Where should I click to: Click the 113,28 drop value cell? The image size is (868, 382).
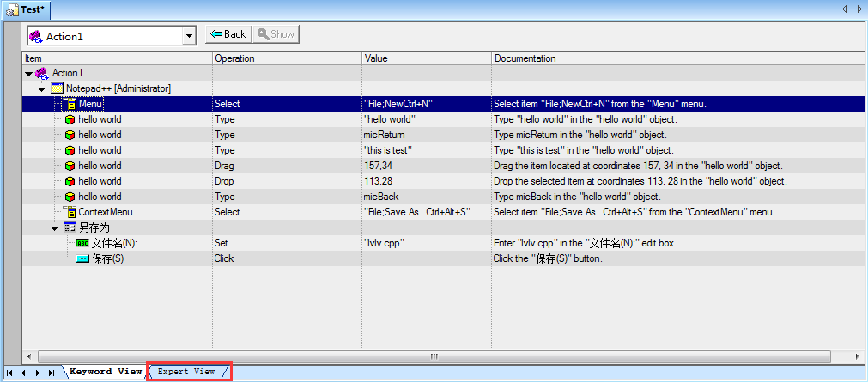427,181
